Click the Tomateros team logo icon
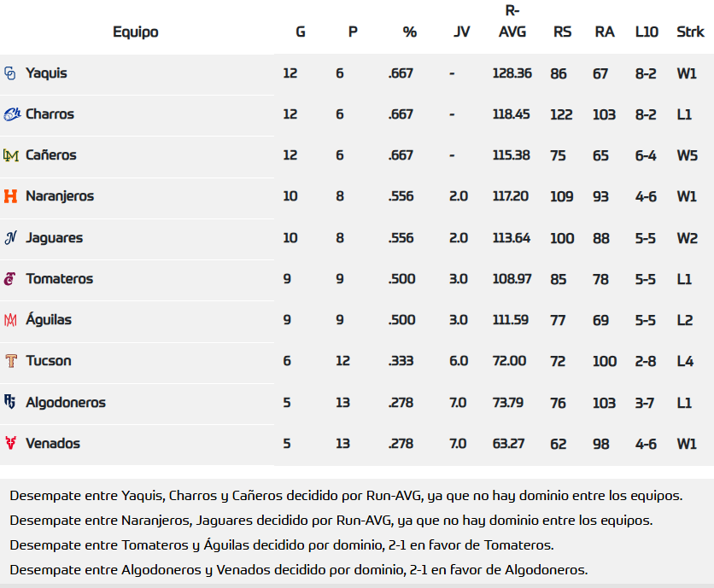The image size is (714, 588). click(x=10, y=279)
